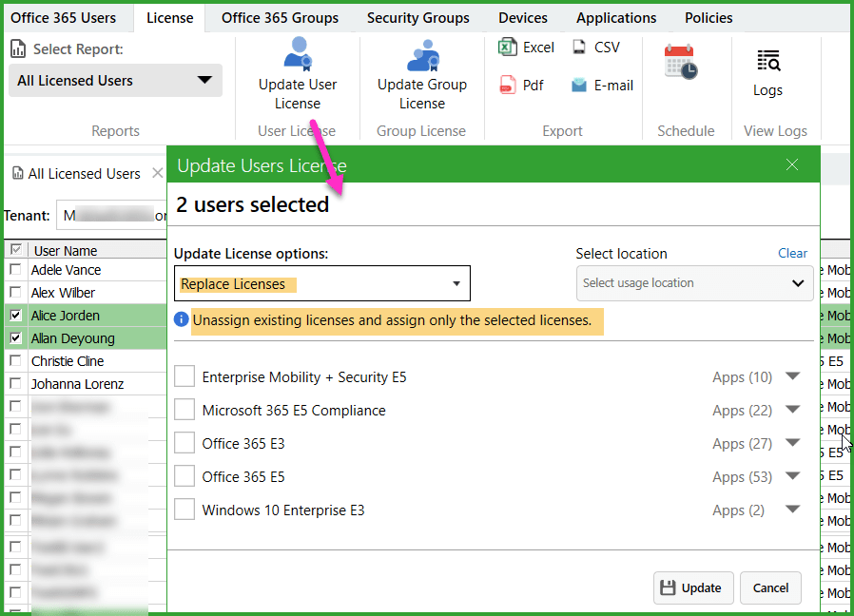Click the Update button
Image resolution: width=854 pixels, height=616 pixels.
pos(692,587)
